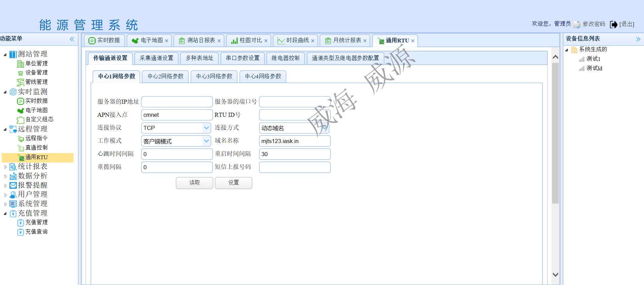Click the 用户管理 person icon
The height and width of the screenshot is (285, 644).
click(x=13, y=194)
